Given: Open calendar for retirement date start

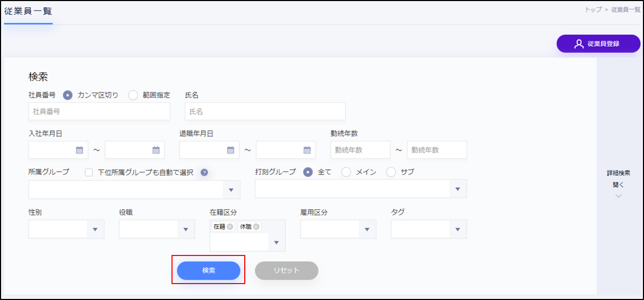Looking at the screenshot, I should (x=230, y=150).
